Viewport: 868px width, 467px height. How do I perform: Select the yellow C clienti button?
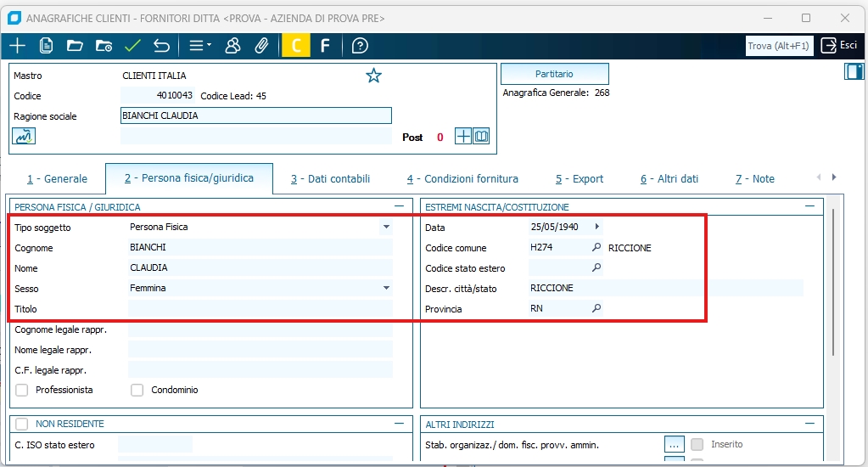click(x=296, y=45)
